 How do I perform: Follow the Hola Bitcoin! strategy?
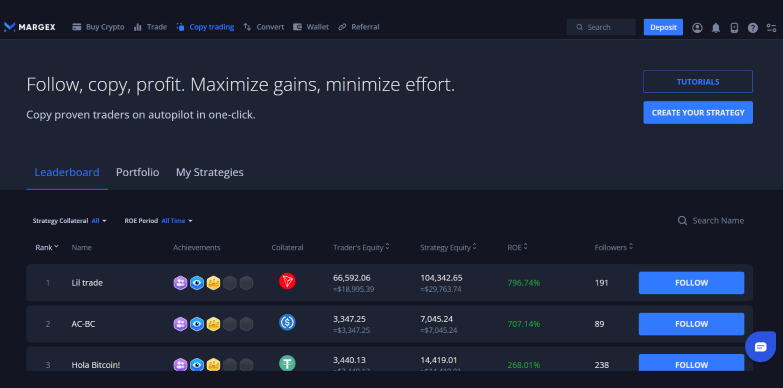coord(691,363)
